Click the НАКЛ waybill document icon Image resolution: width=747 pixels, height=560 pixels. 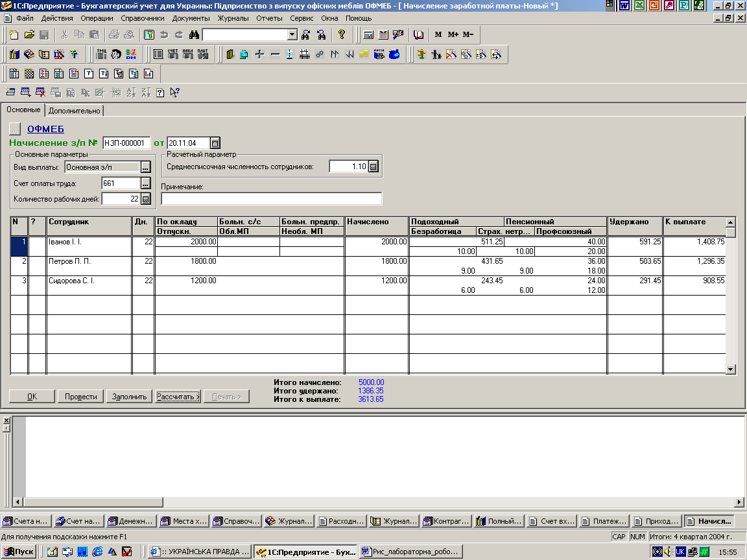coord(187,54)
